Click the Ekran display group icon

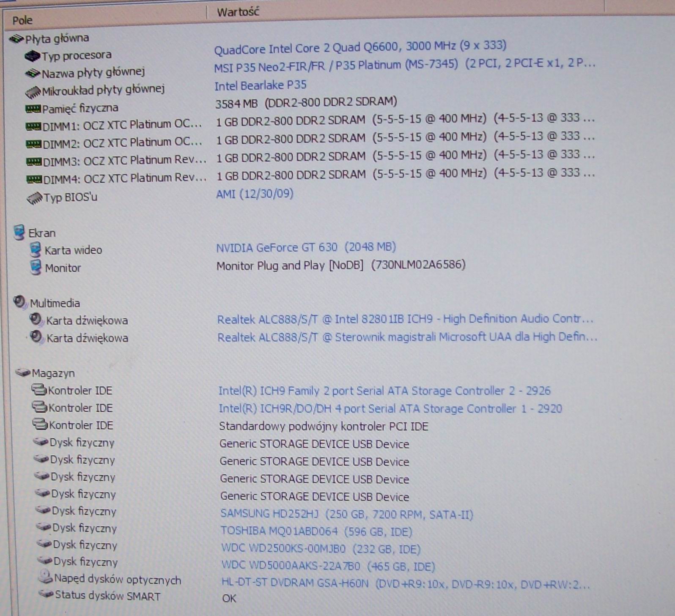tap(19, 233)
